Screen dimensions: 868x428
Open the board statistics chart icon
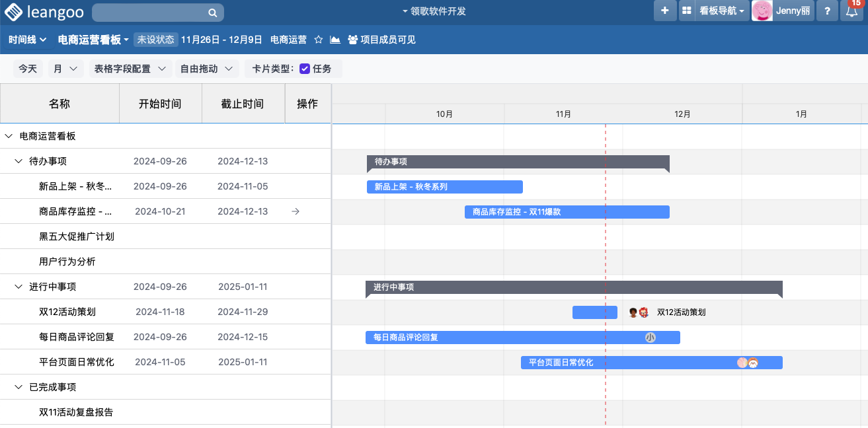coord(335,40)
